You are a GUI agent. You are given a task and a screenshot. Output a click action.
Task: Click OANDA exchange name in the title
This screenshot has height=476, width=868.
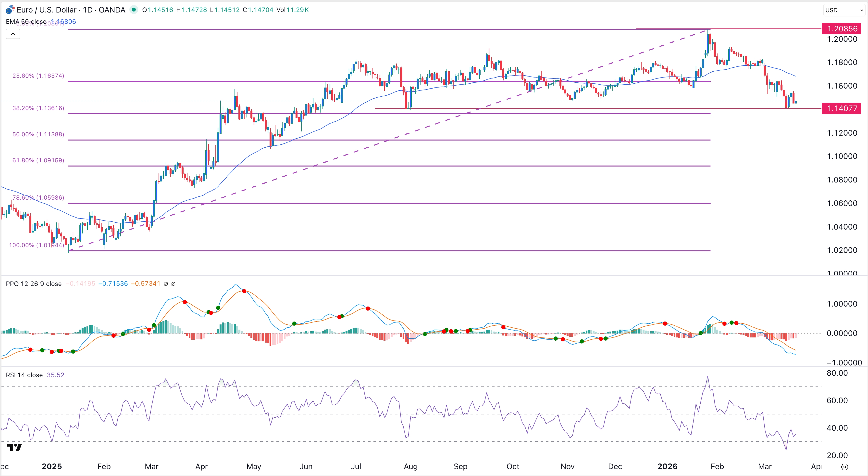111,10
